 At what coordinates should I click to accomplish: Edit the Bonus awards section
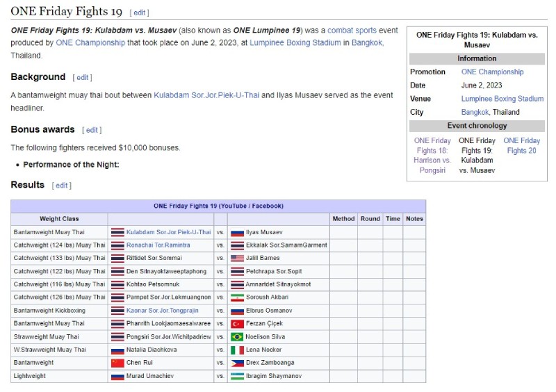click(x=92, y=130)
